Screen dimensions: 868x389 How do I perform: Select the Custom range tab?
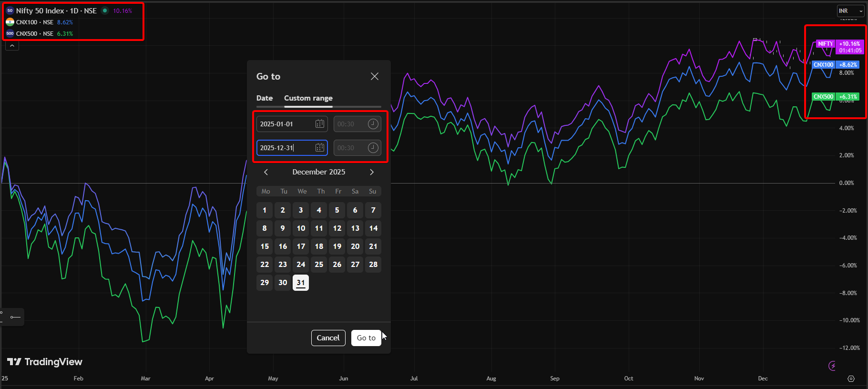[308, 98]
